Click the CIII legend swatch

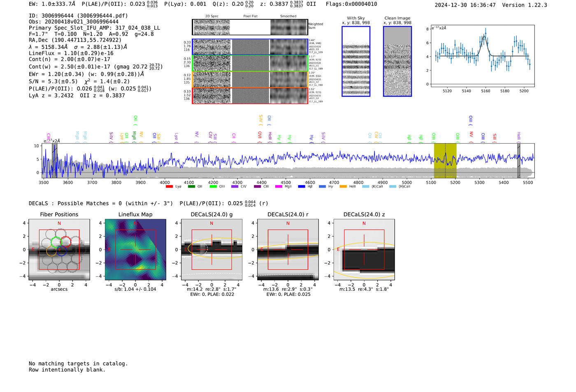tap(258, 187)
